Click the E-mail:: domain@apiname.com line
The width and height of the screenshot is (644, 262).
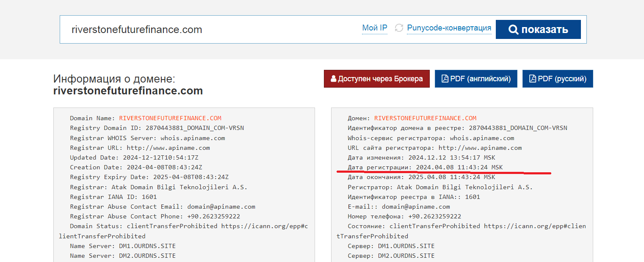click(x=399, y=207)
